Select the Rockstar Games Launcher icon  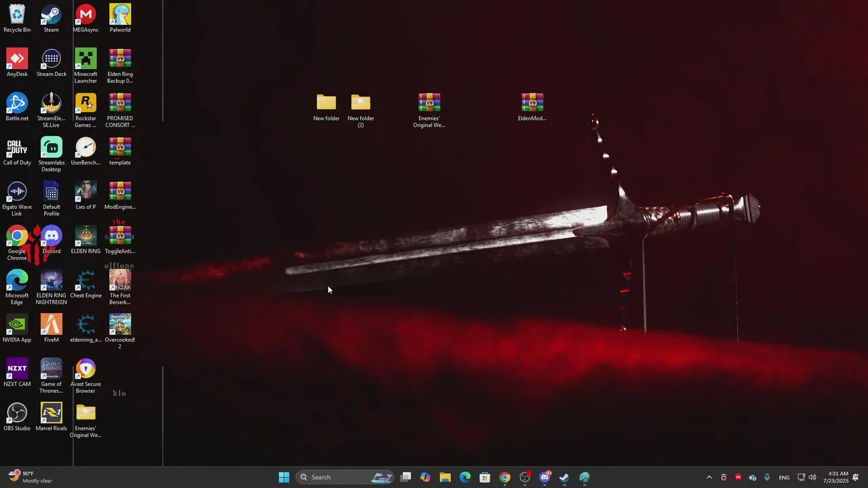(x=85, y=110)
